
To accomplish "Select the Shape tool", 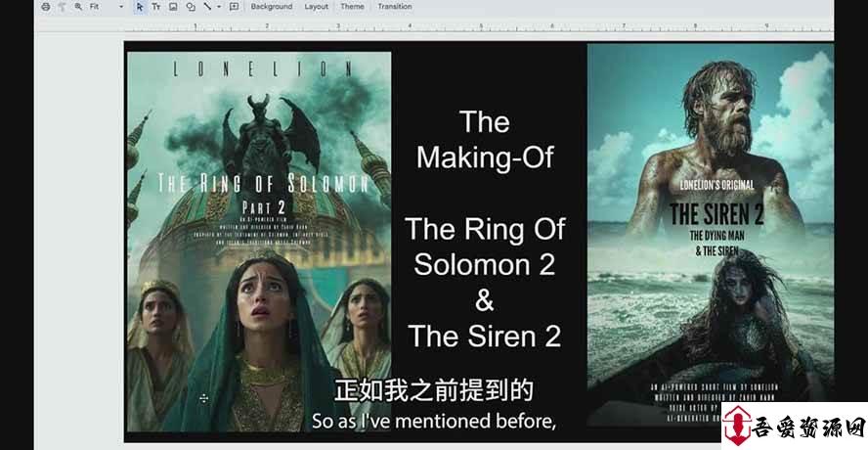I will 190,7.
